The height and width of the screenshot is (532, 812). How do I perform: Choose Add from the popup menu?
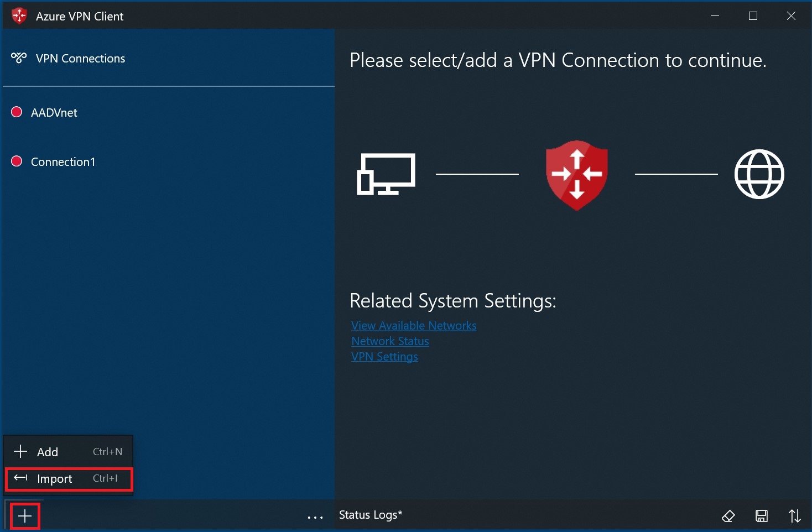pyautogui.click(x=69, y=452)
